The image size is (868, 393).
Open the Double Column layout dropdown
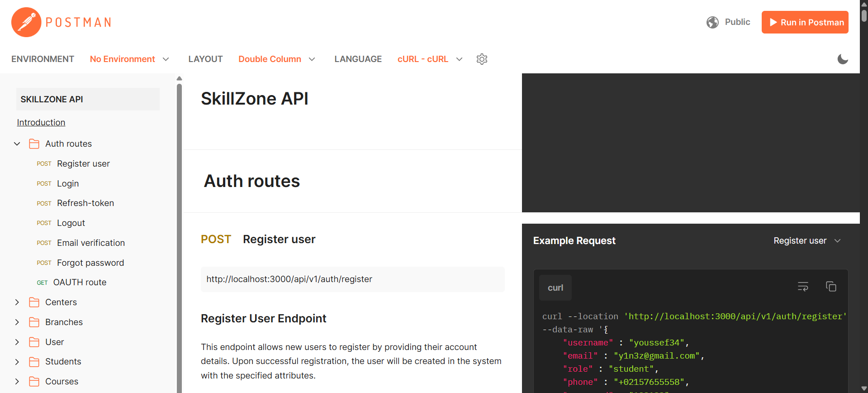pyautogui.click(x=276, y=59)
